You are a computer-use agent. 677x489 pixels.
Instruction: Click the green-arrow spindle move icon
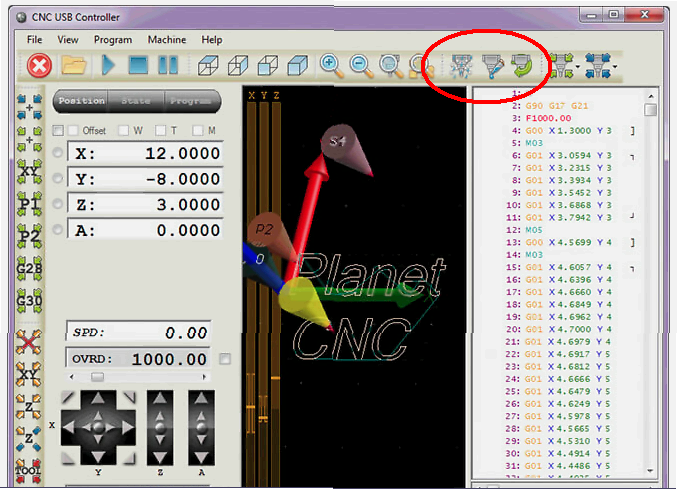click(561, 66)
